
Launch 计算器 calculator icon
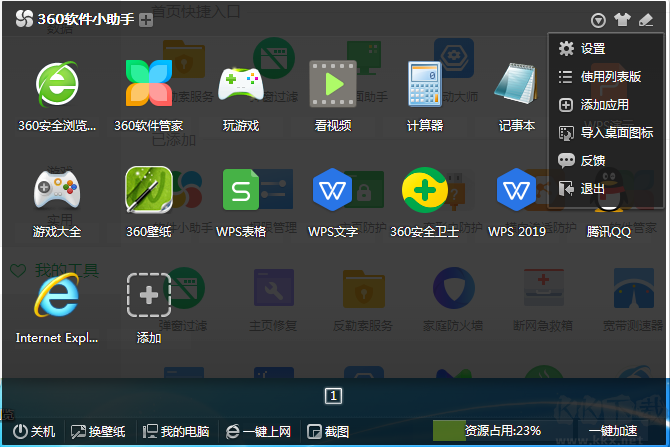point(425,84)
